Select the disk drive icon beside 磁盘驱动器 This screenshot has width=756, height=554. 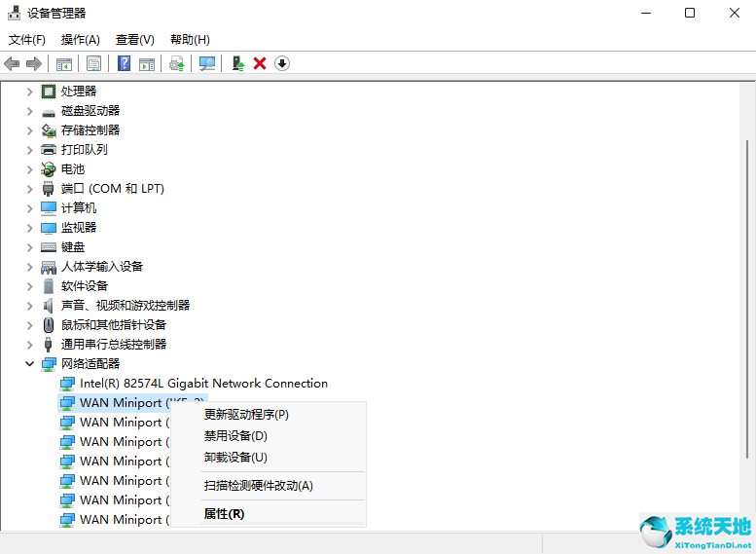[49, 112]
